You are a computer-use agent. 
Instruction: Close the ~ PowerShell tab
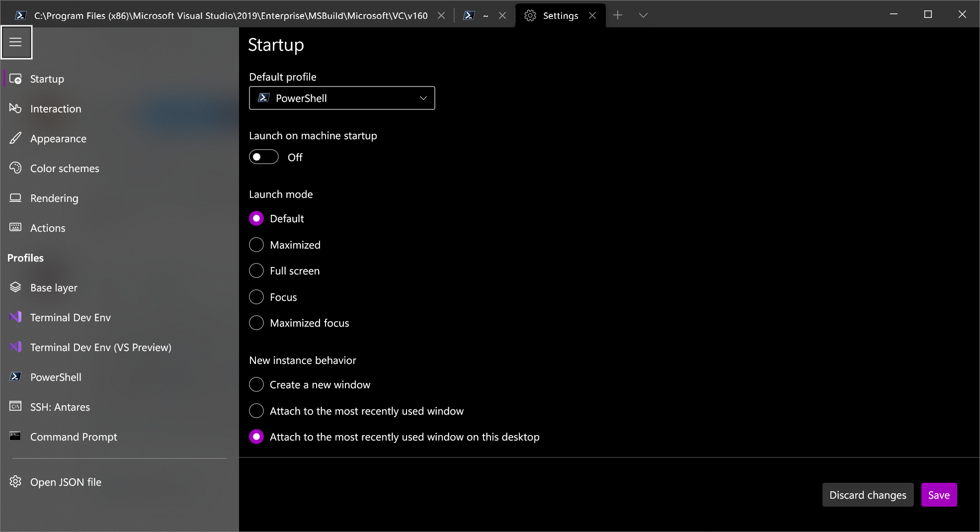point(502,15)
